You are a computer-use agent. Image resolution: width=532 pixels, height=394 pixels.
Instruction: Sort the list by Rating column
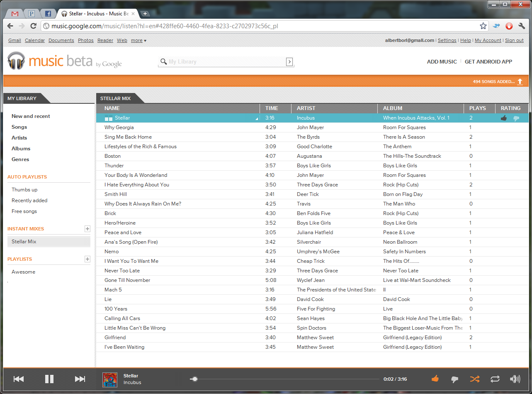(512, 108)
